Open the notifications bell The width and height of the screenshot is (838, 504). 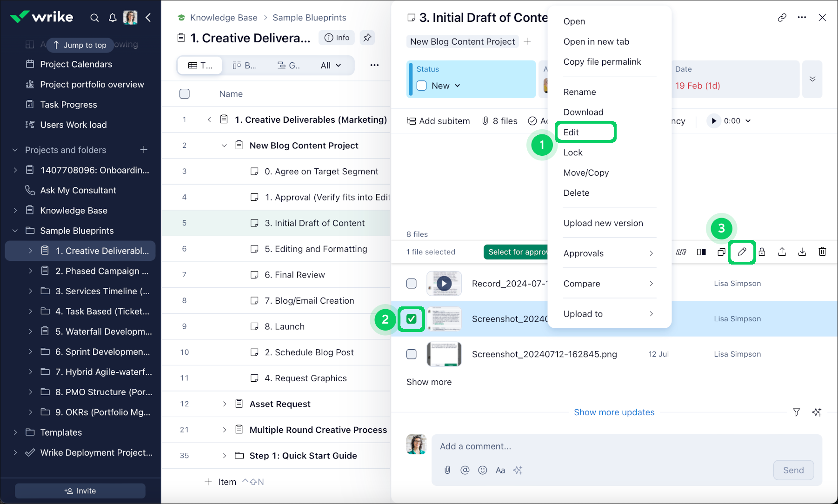tap(113, 18)
